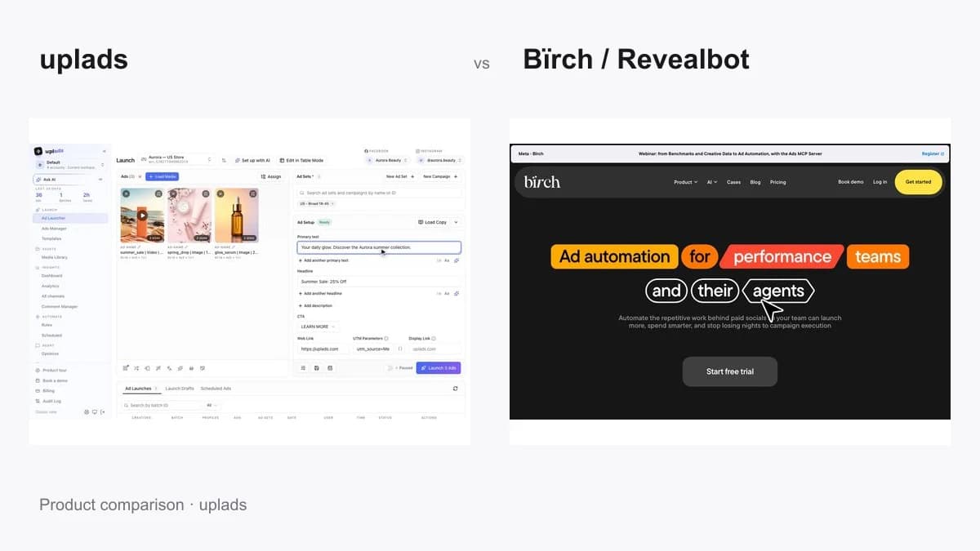Click the save icon in Ad Setup footer
This screenshot has height=551, width=980.
[317, 368]
